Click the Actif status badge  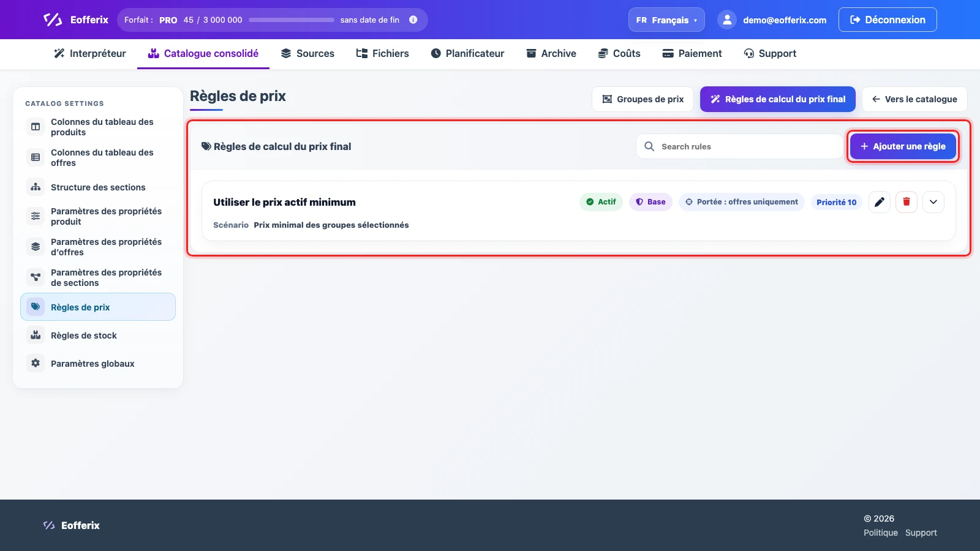click(601, 202)
